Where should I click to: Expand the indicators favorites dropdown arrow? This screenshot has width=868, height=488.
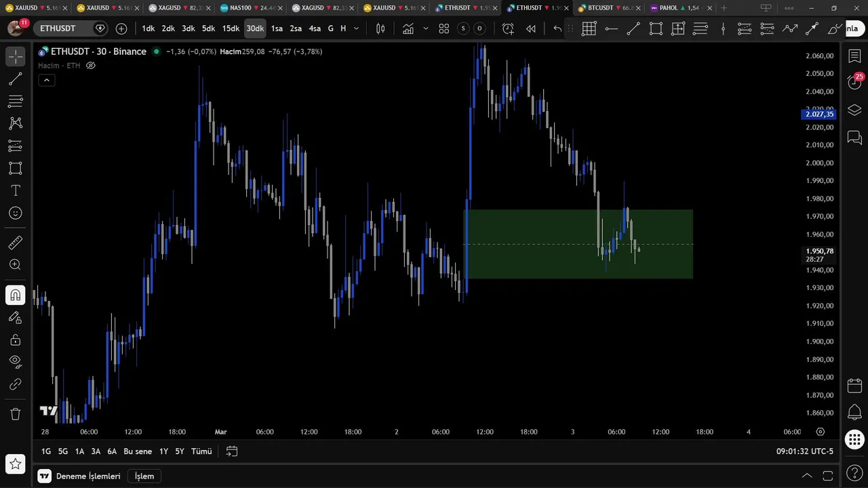(425, 28)
